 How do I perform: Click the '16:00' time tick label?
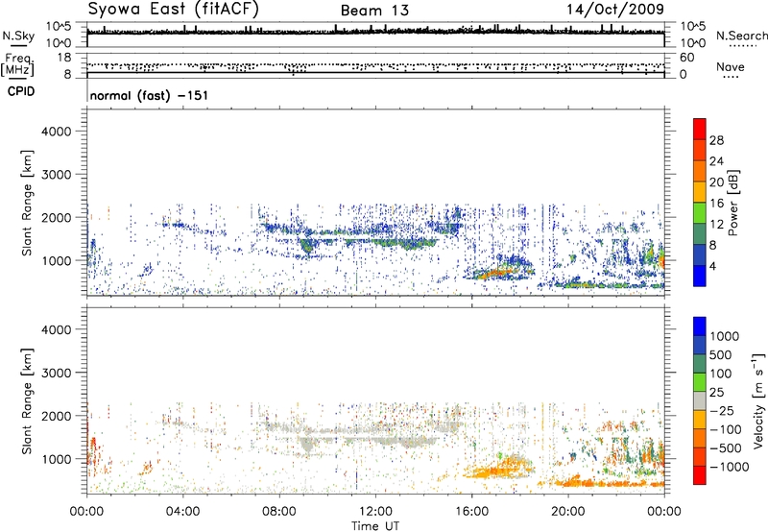point(471,512)
